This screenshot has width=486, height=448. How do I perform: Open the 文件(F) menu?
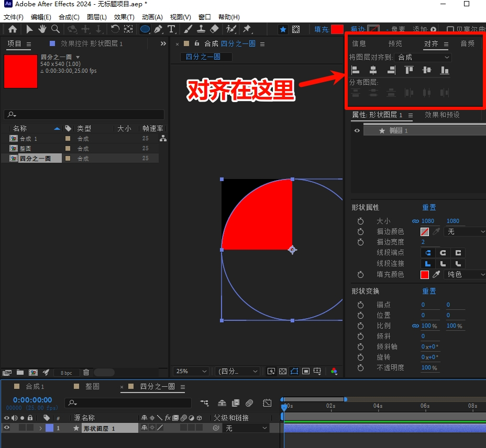pos(13,17)
